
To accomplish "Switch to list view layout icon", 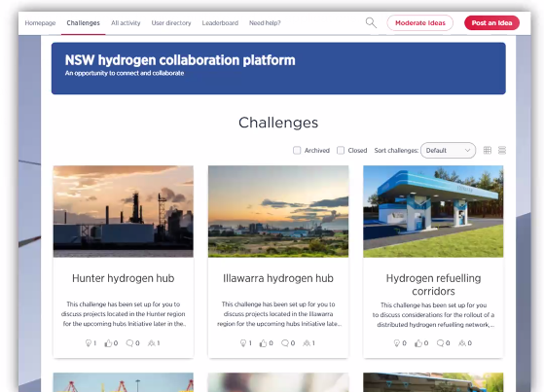I will pyautogui.click(x=502, y=150).
